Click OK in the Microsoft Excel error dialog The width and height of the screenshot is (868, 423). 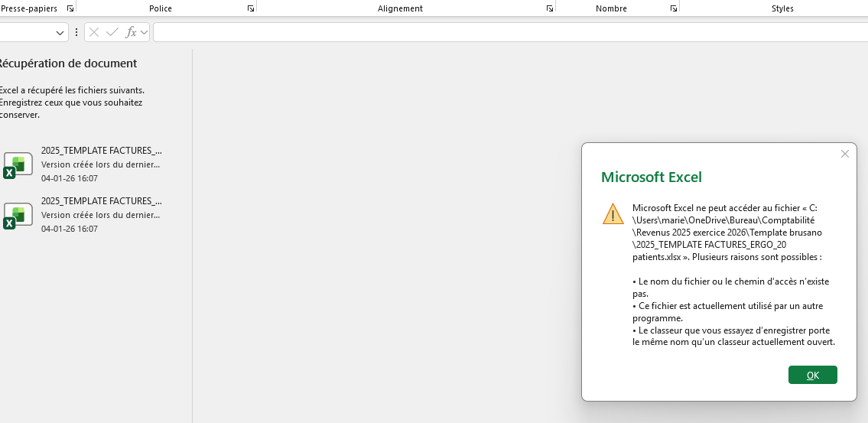point(813,375)
